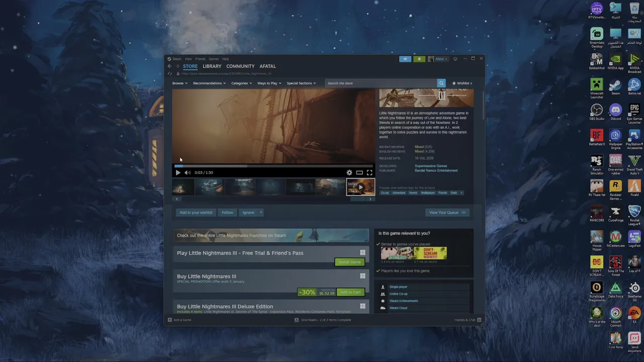Mute the trailer volume

click(x=188, y=172)
